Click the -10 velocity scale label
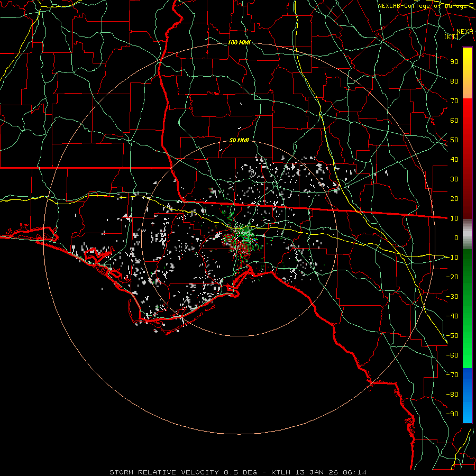The width and height of the screenshot is (476, 476). 452,258
